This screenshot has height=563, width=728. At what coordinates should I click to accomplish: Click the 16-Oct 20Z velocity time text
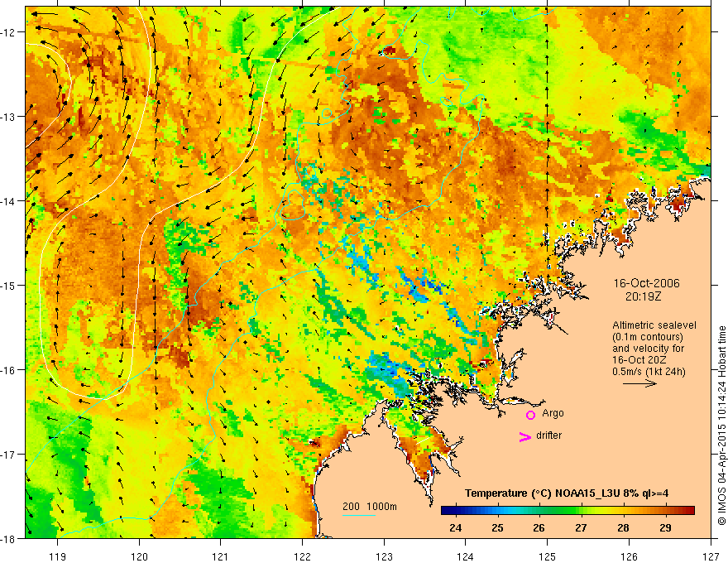click(x=637, y=360)
